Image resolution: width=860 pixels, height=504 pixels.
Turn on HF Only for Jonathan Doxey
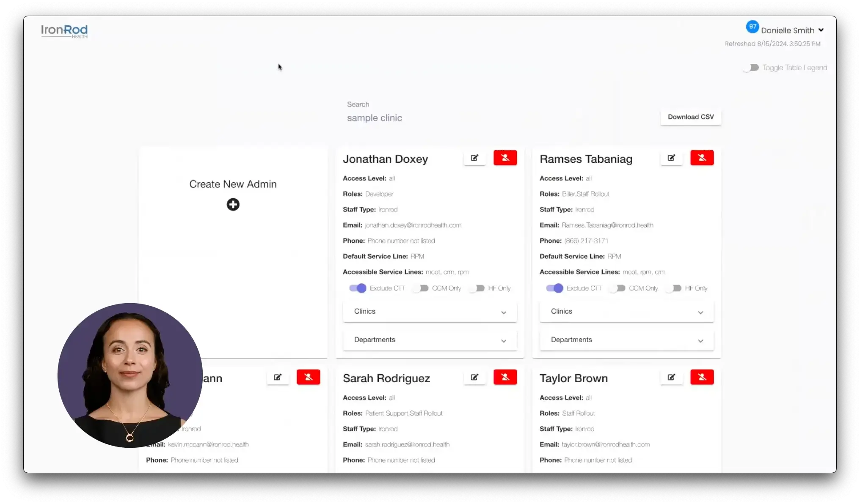click(x=477, y=288)
